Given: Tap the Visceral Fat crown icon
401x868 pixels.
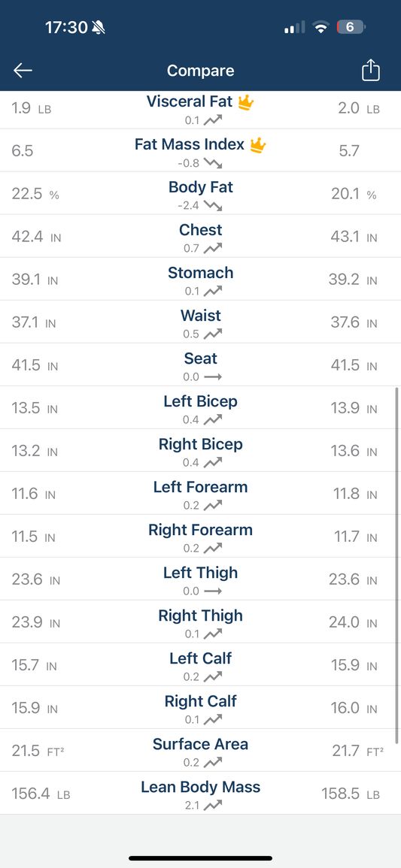Looking at the screenshot, I should [246, 102].
